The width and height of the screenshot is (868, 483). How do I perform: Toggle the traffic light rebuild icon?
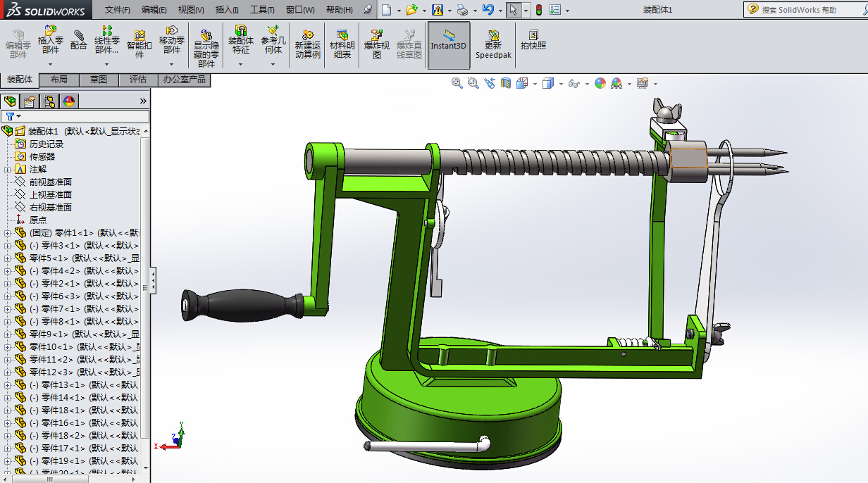click(x=538, y=10)
